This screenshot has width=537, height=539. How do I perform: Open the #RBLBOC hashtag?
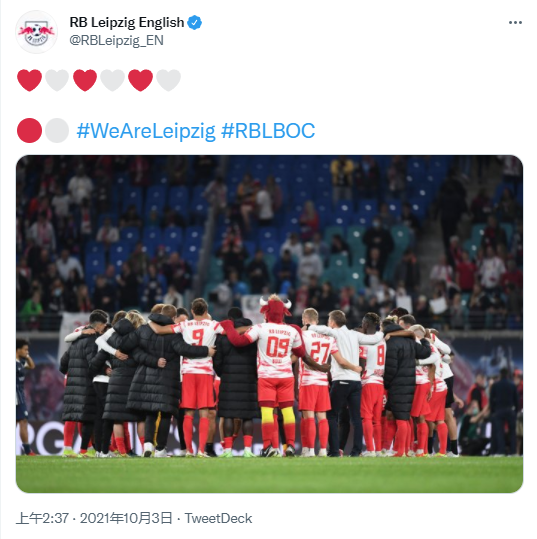click(x=268, y=131)
